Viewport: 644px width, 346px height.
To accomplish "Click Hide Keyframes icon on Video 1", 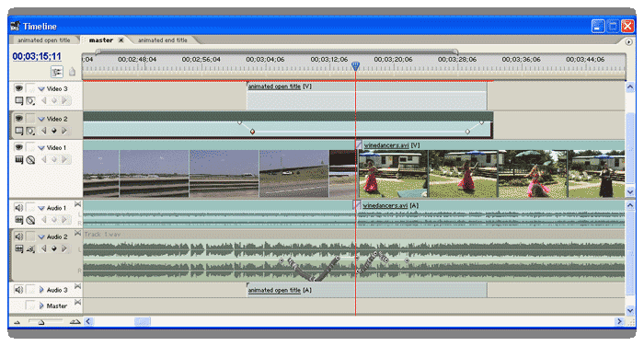I will 30,160.
